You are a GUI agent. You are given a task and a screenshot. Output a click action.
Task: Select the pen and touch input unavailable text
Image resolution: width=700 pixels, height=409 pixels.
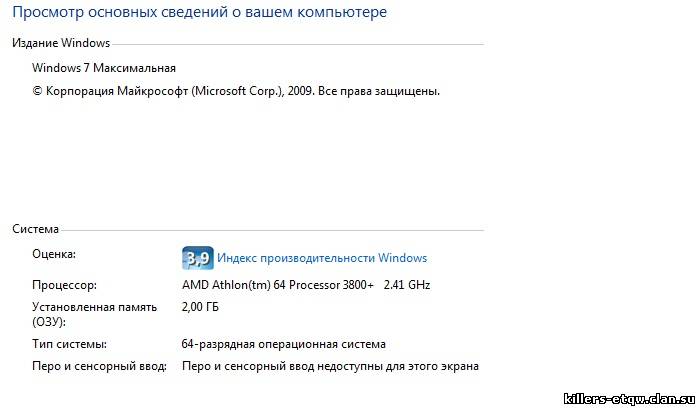pyautogui.click(x=330, y=366)
